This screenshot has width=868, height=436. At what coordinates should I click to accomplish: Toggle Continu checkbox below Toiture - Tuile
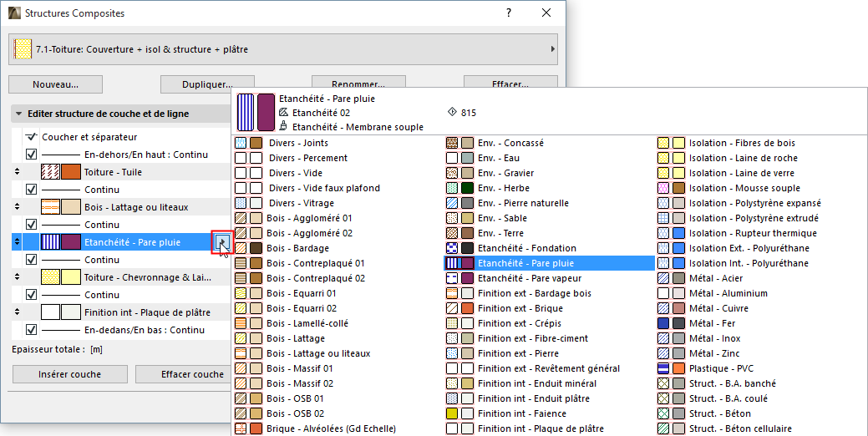pyautogui.click(x=32, y=190)
